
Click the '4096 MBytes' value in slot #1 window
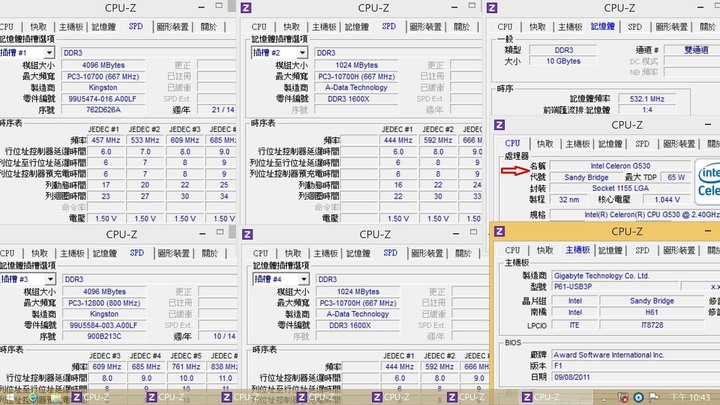click(103, 65)
